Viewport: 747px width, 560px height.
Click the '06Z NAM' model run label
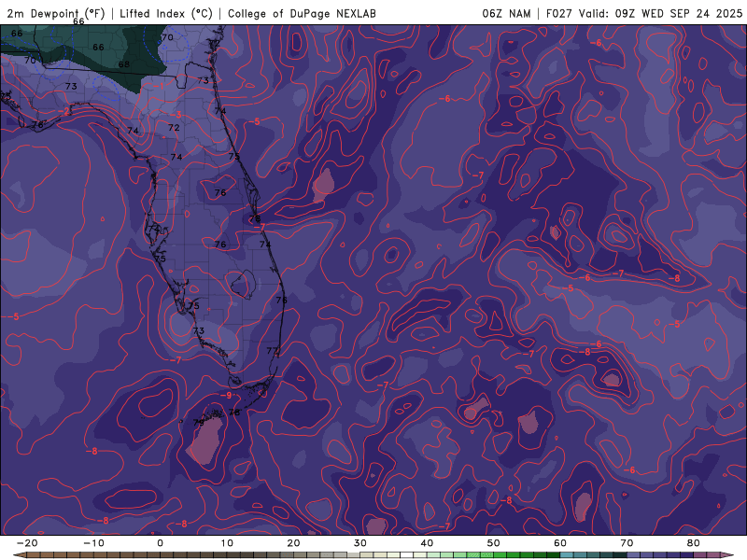[x=506, y=13]
